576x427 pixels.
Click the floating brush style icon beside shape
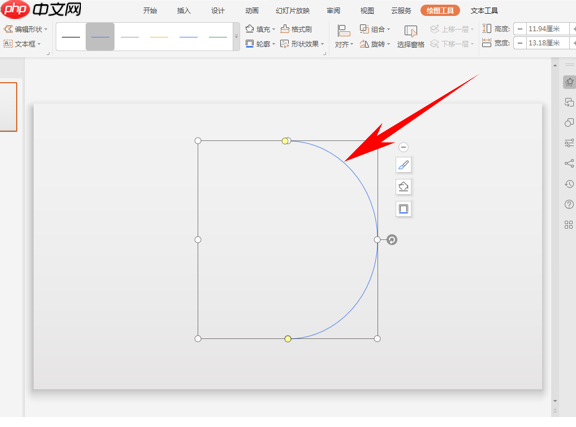(403, 165)
